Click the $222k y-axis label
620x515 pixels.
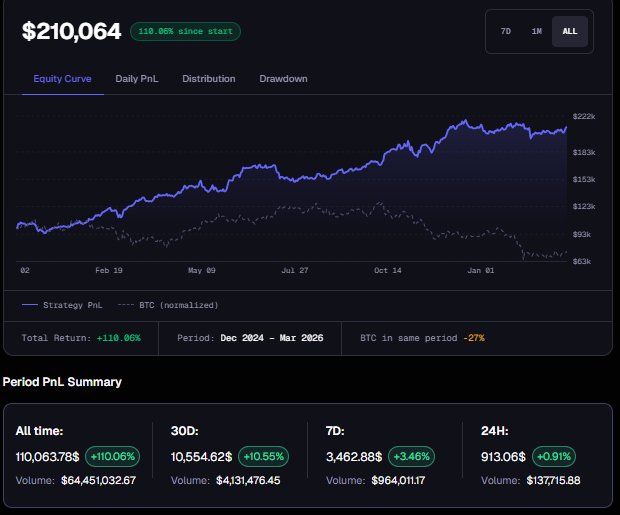584,116
